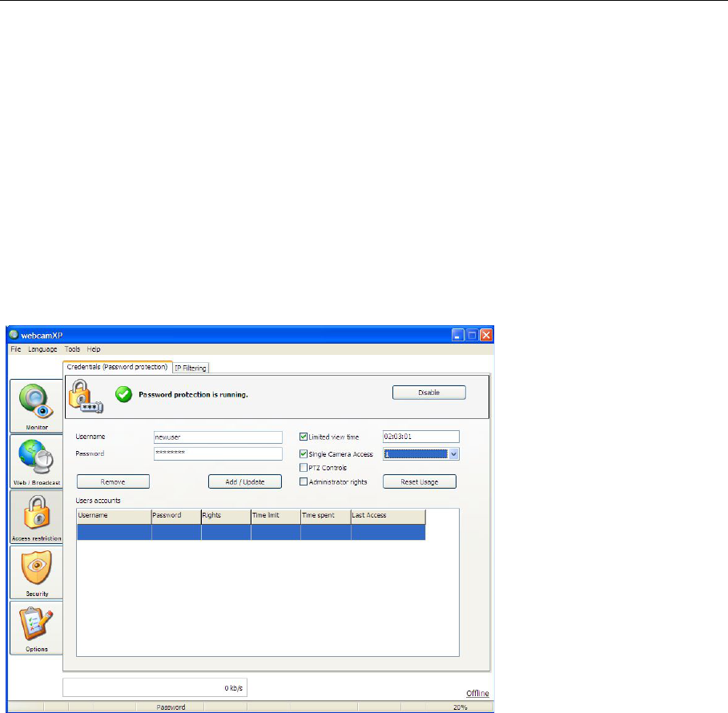This screenshot has height=713, width=728.
Task: Select Credentials (Password protection) tab
Action: pyautogui.click(x=117, y=367)
